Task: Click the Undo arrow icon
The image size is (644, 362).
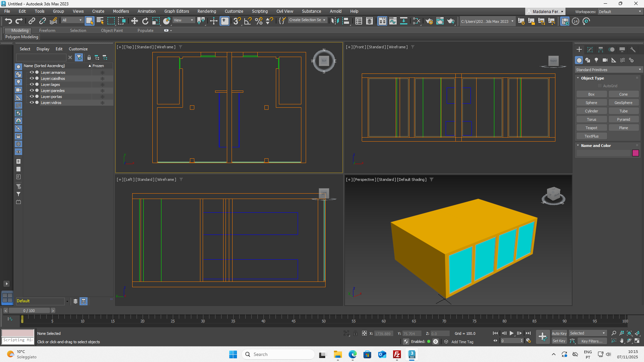Action: tap(8, 21)
